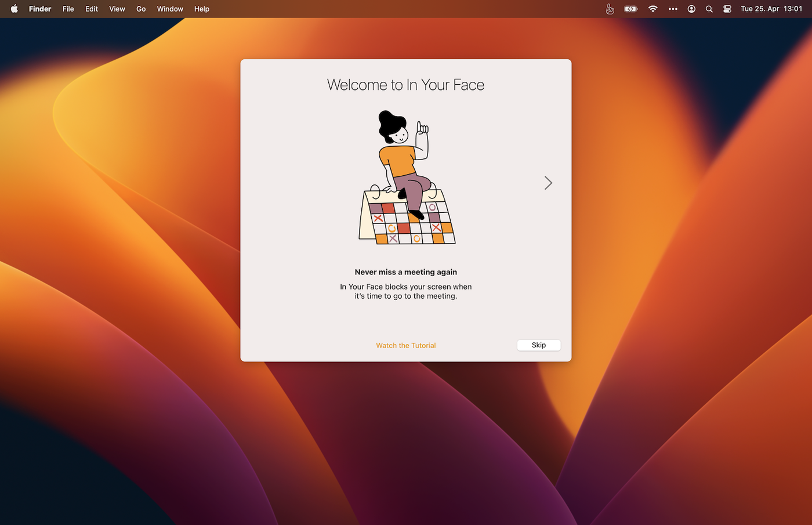Open the user account icon in menu bar
This screenshot has width=812, height=525.
pyautogui.click(x=691, y=9)
